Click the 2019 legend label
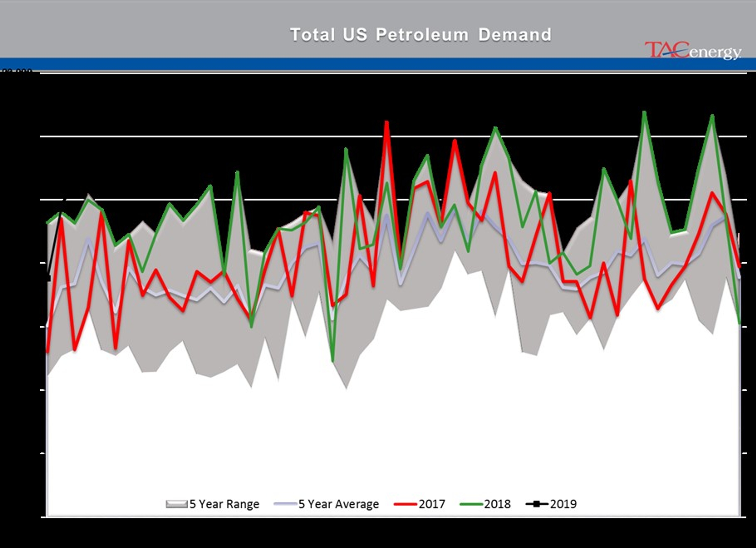This screenshot has height=548, width=756. coord(563,504)
